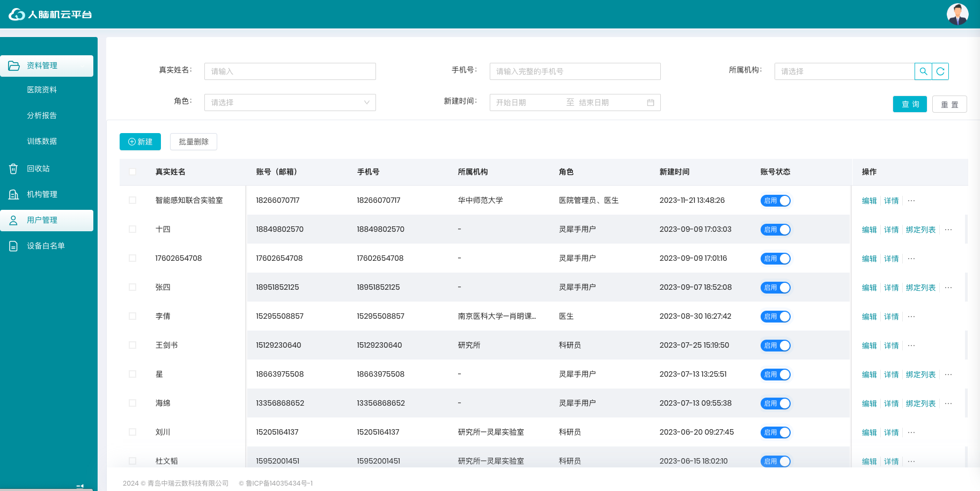
Task: Click role cell 医院管理员、医生
Action: coord(588,200)
